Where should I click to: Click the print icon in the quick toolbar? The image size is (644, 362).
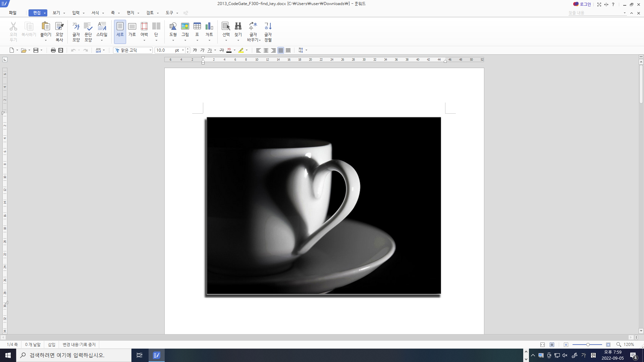click(x=53, y=50)
